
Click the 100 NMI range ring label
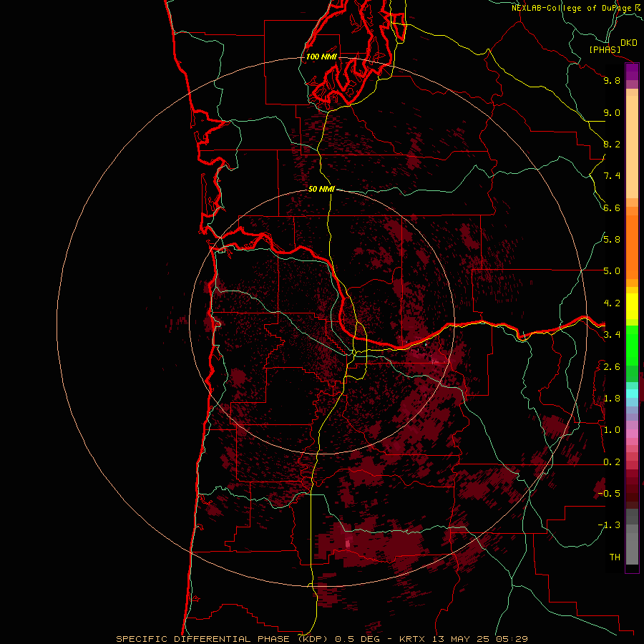pos(321,57)
